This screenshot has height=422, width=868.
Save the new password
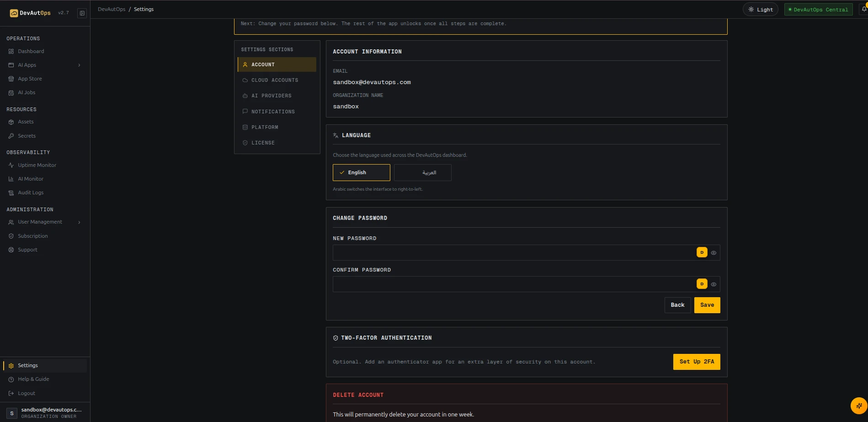point(707,305)
